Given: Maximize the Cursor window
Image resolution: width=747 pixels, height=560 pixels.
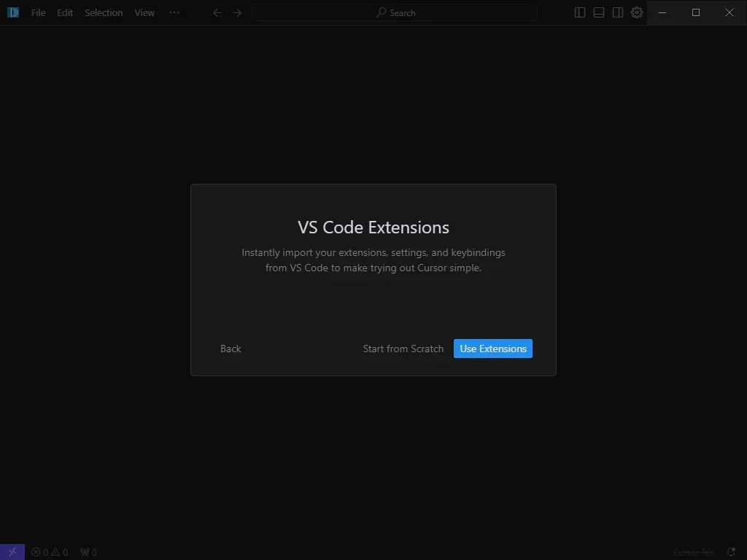Looking at the screenshot, I should [x=696, y=13].
